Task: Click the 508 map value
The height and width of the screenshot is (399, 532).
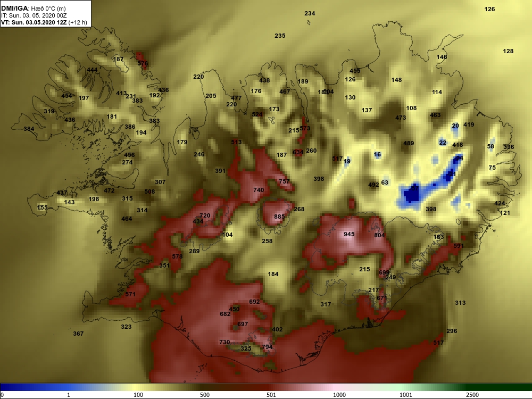Action: pyautogui.click(x=149, y=192)
